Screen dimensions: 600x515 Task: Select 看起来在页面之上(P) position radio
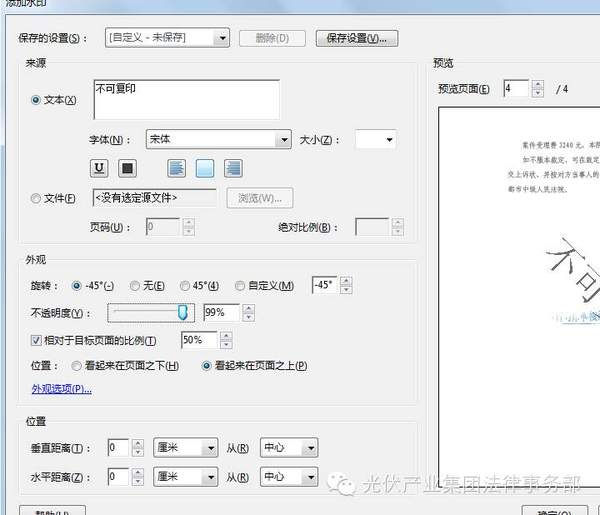[206, 366]
